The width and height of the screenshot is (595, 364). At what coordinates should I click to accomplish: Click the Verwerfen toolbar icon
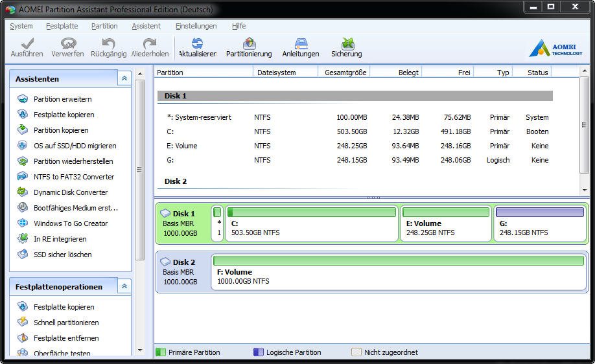(68, 43)
